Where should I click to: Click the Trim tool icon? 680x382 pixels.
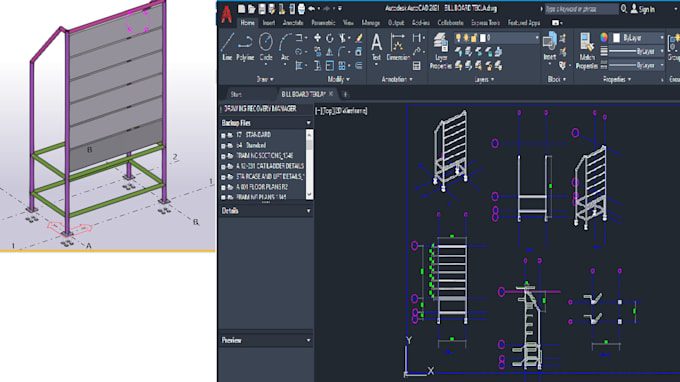click(343, 38)
